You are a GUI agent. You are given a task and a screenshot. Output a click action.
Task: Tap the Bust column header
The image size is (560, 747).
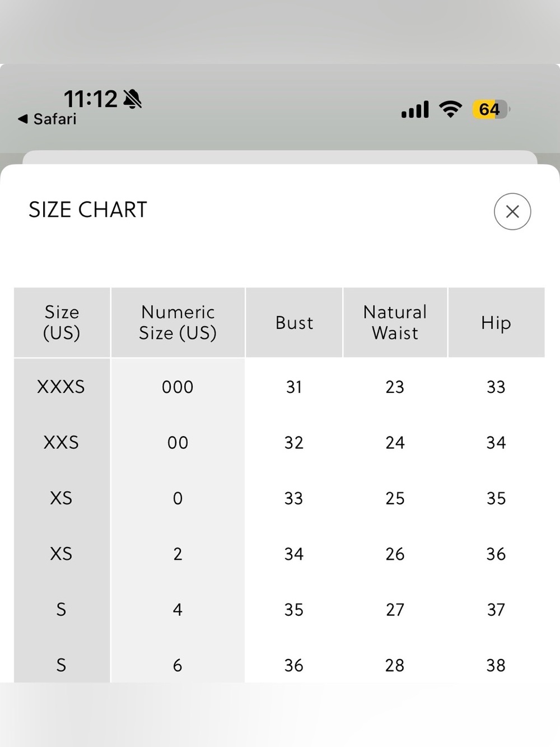coord(294,323)
